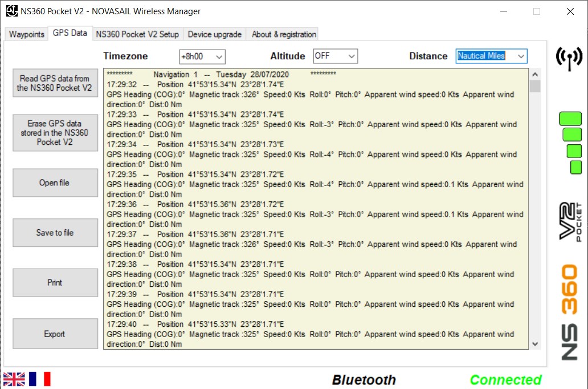Switch to the Waypoints tab
This screenshot has height=389, width=588.
coord(26,34)
